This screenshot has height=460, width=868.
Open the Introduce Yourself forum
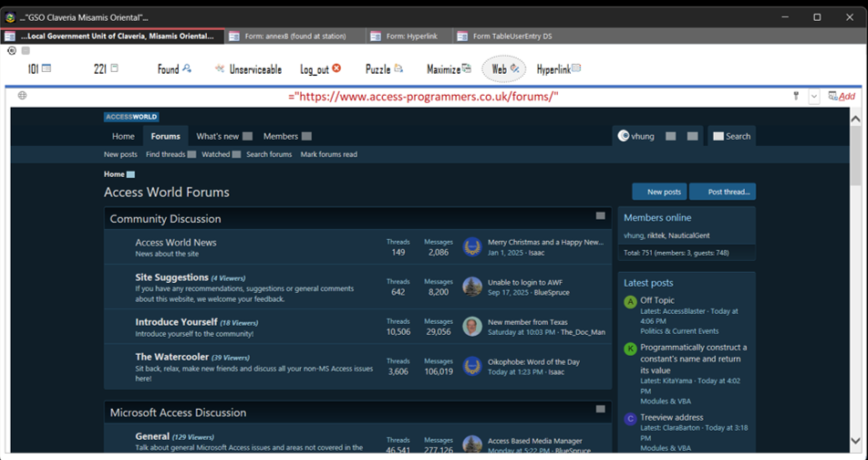176,322
